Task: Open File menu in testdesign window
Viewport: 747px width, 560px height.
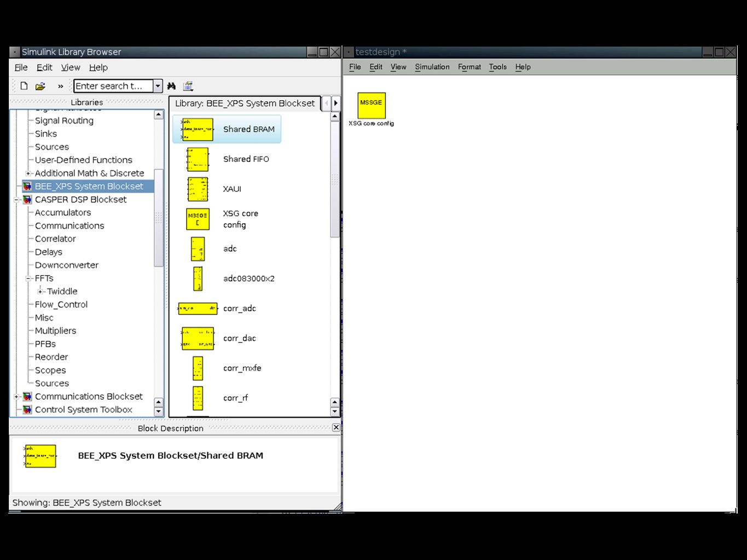Action: 355,67
